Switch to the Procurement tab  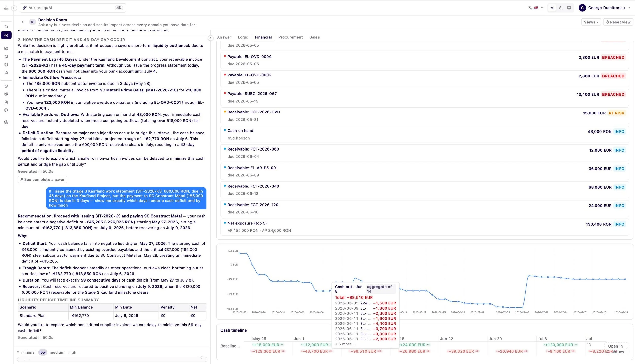(291, 37)
